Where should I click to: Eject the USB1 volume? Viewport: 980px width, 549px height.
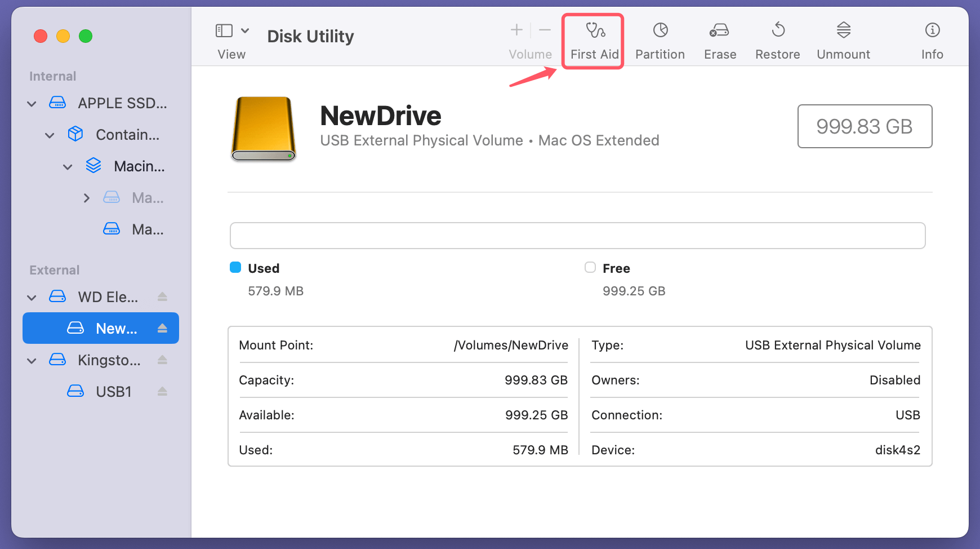(x=162, y=391)
